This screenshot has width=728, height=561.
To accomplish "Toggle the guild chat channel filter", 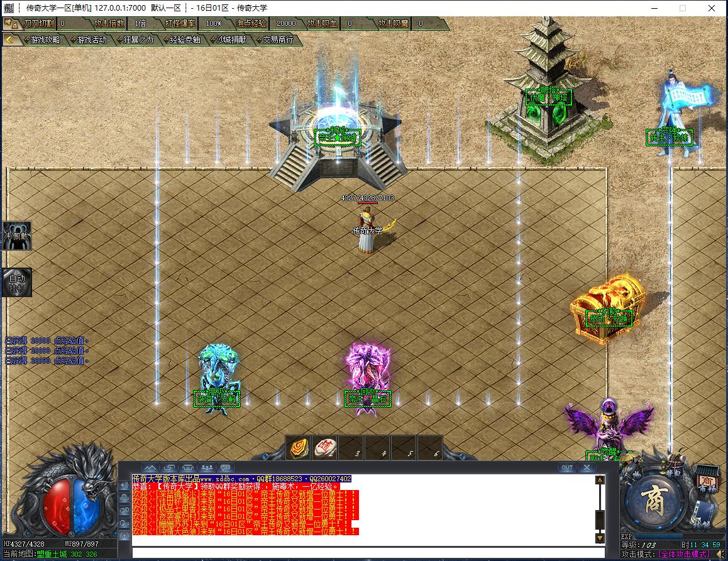I will 124,510.
